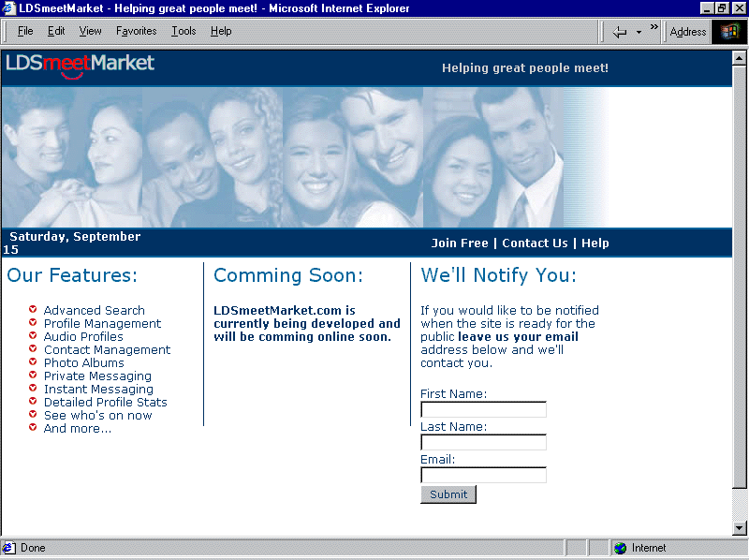This screenshot has width=749, height=560.
Task: Click the Email label
Action: click(437, 460)
